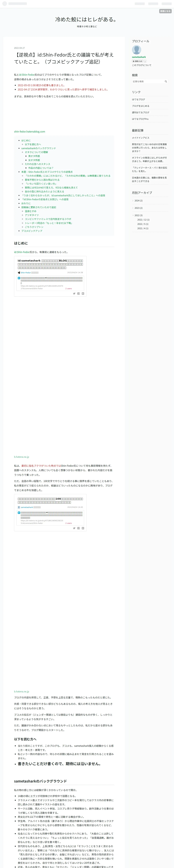This screenshot has height=868, width=174.
Task: Expand the 2023 (2) archive year
Action: pyautogui.click(x=133, y=208)
